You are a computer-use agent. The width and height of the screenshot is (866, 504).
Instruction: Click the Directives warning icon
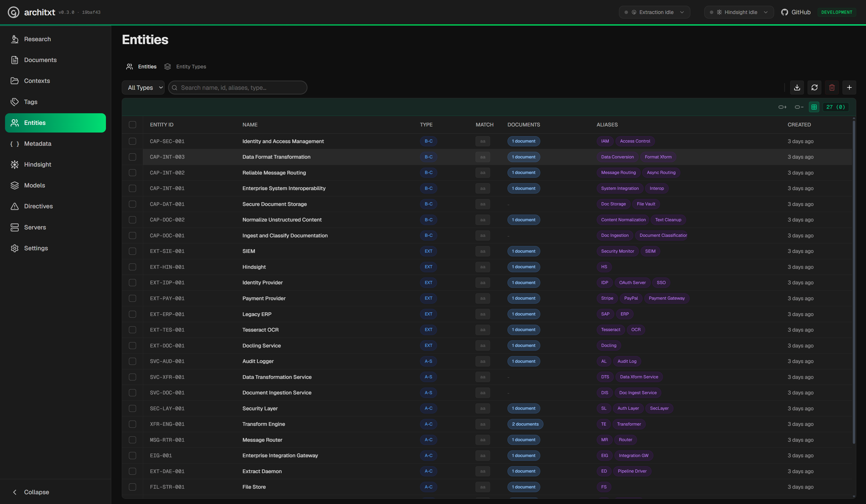pos(15,206)
